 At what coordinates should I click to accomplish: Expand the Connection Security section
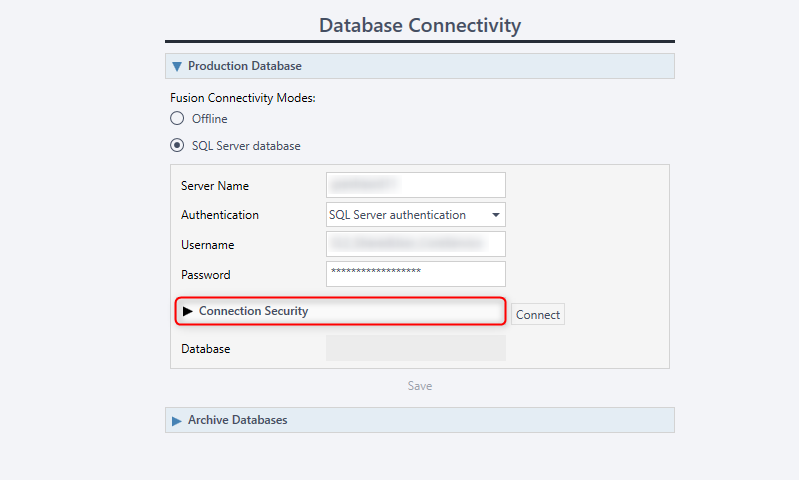point(340,311)
